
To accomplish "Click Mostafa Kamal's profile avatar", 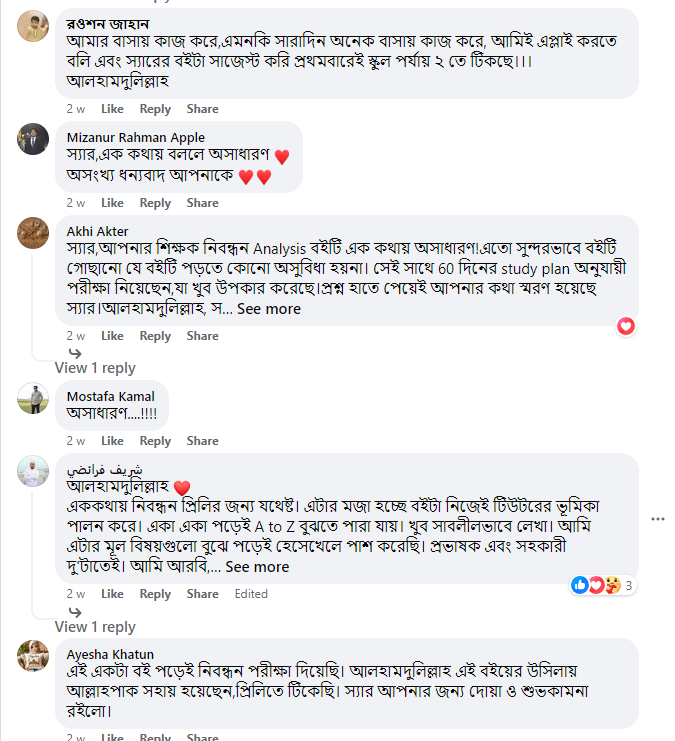I will pyautogui.click(x=33, y=398).
